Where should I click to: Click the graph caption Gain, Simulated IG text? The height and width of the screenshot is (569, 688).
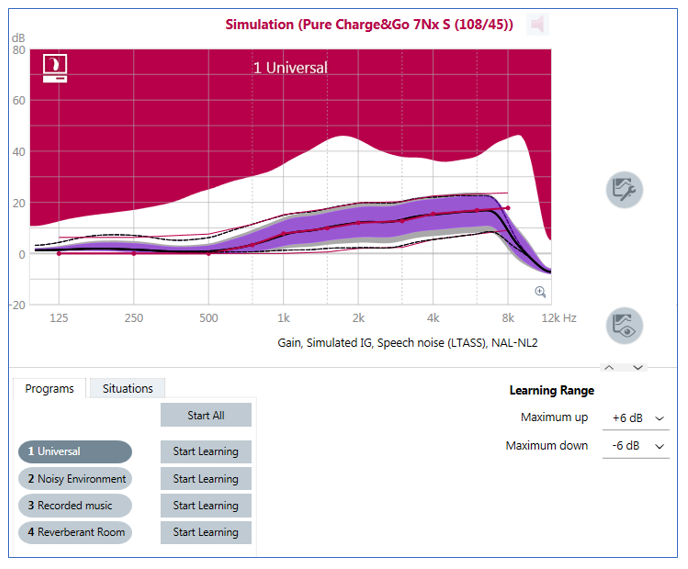point(407,343)
